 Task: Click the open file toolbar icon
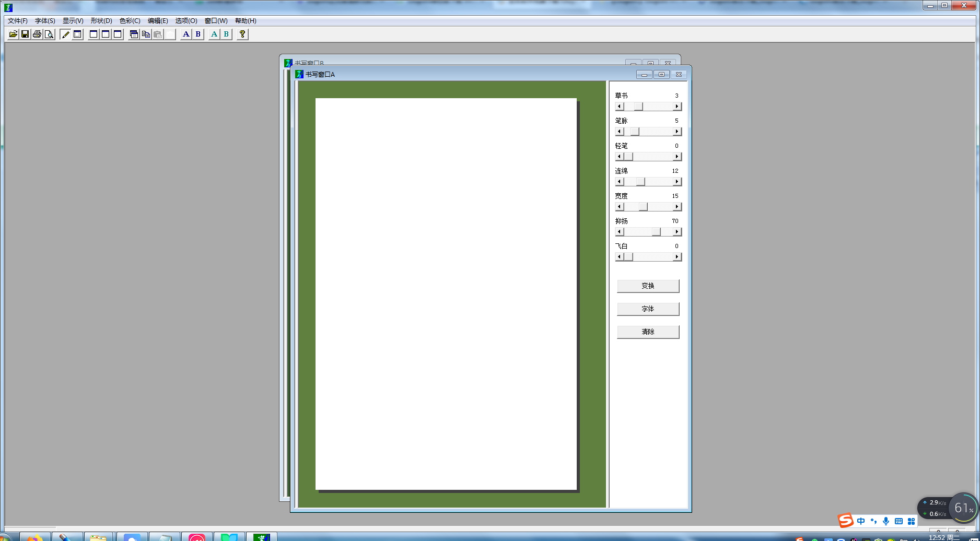(13, 34)
